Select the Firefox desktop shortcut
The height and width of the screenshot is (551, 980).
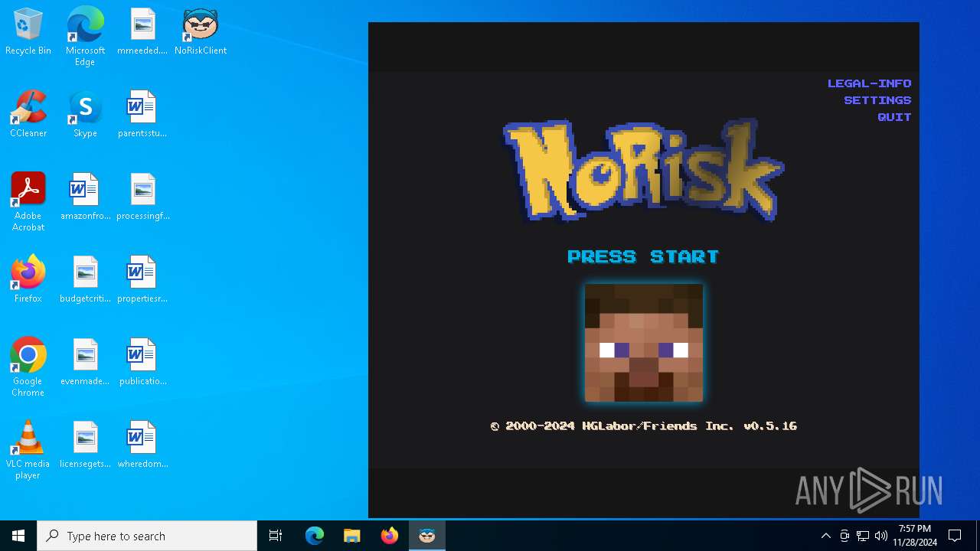pos(28,280)
